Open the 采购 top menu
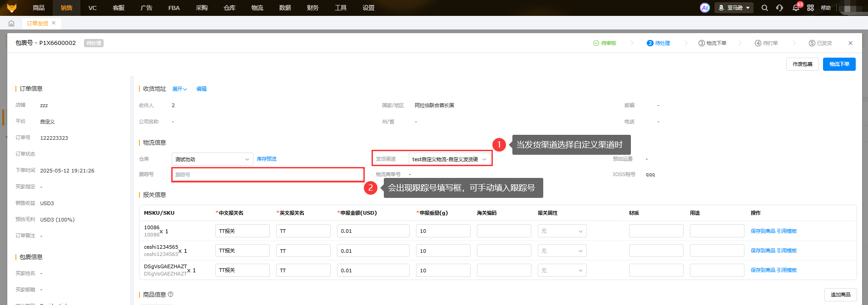Image resolution: width=868 pixels, height=305 pixels. (x=202, y=8)
